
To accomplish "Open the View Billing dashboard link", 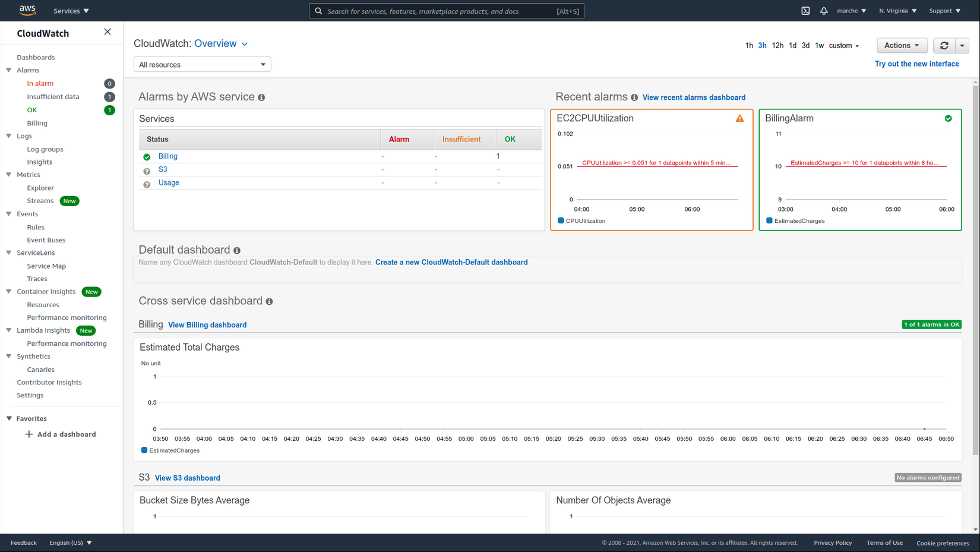I will [207, 325].
